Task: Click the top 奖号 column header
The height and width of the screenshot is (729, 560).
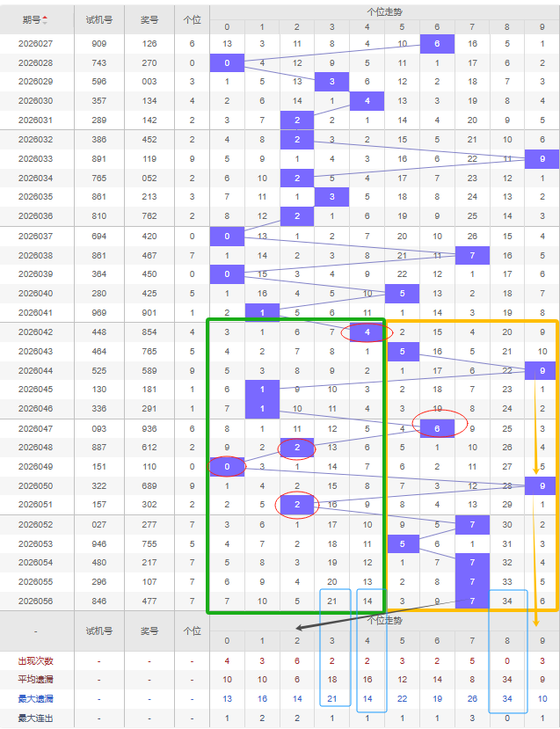Action: click(149, 18)
